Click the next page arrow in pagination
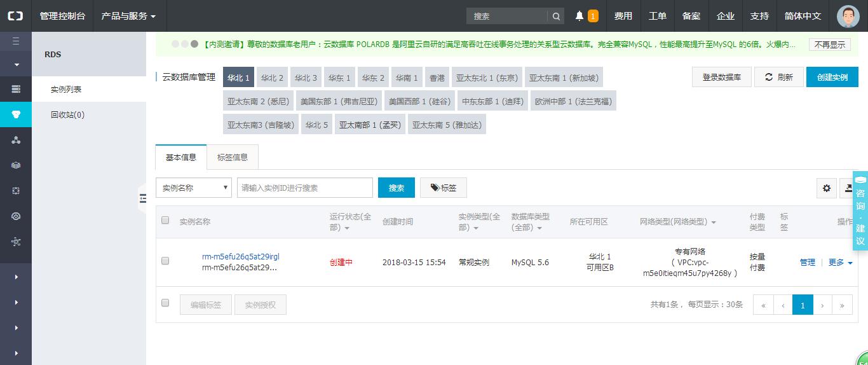Image resolution: width=868 pixels, height=365 pixels. 822,305
